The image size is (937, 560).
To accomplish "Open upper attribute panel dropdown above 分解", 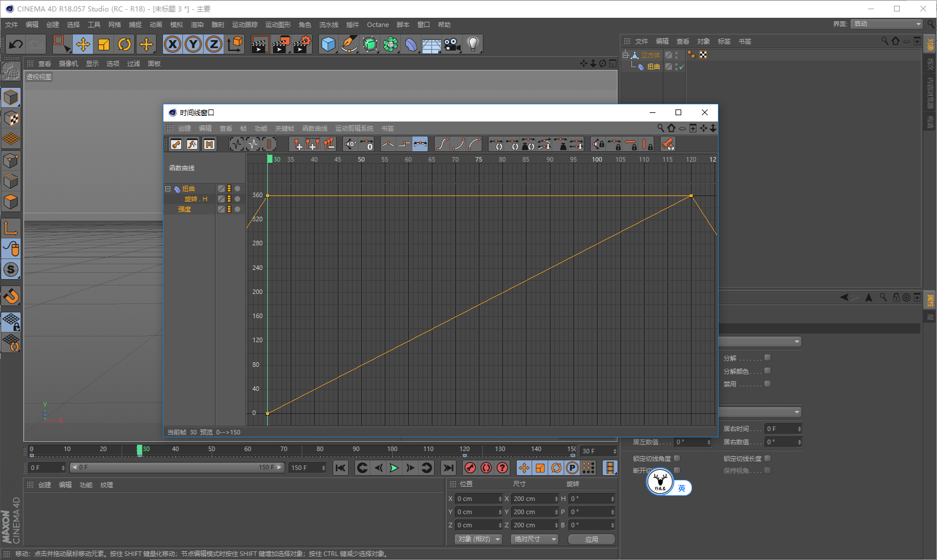I will tap(760, 342).
